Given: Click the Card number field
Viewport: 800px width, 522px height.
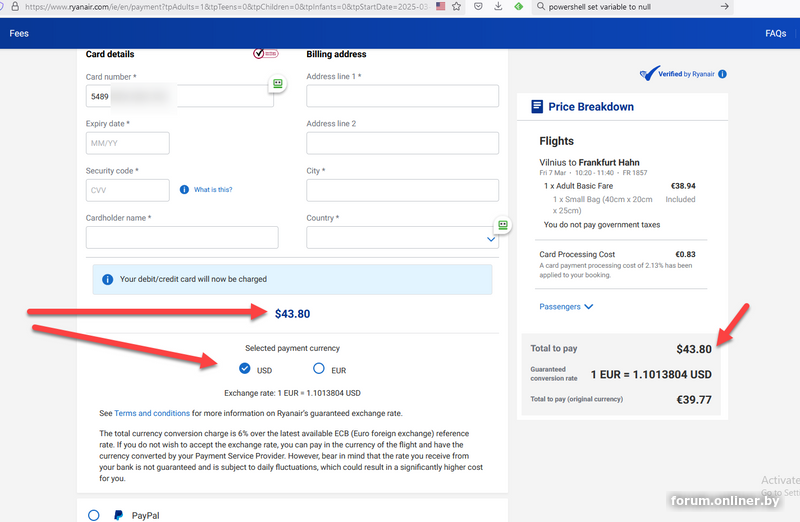Looking at the screenshot, I should pos(180,96).
